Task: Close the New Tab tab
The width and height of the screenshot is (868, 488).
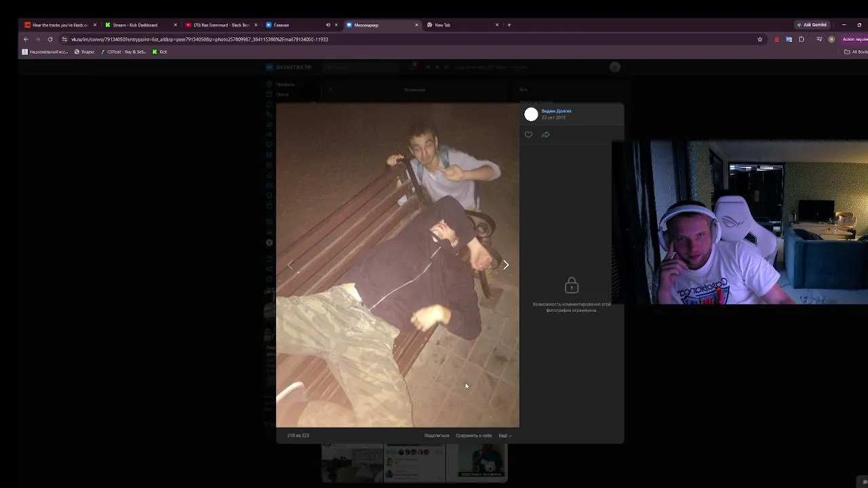Action: [497, 25]
